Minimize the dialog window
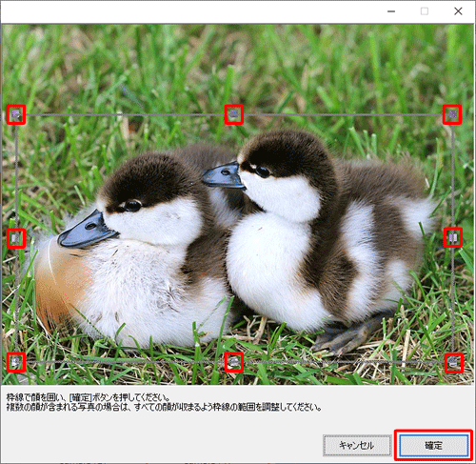 [x=391, y=11]
